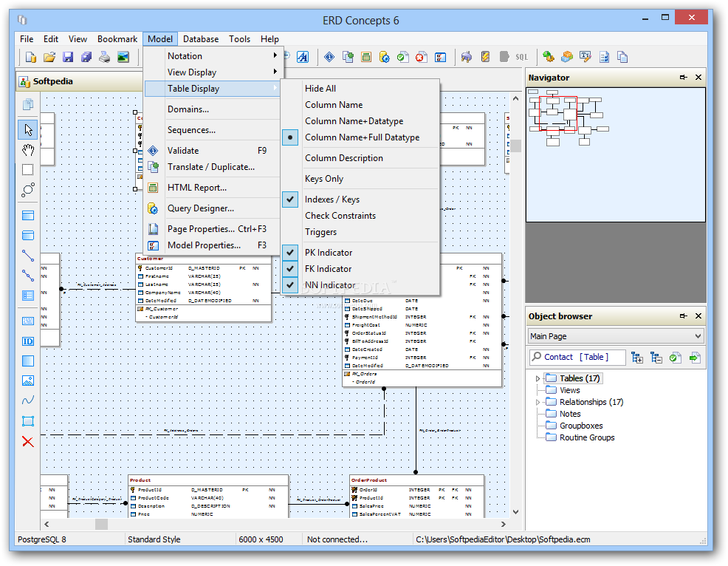Open the Bookmark menu
Screen dimensions: 728x566
coord(117,39)
